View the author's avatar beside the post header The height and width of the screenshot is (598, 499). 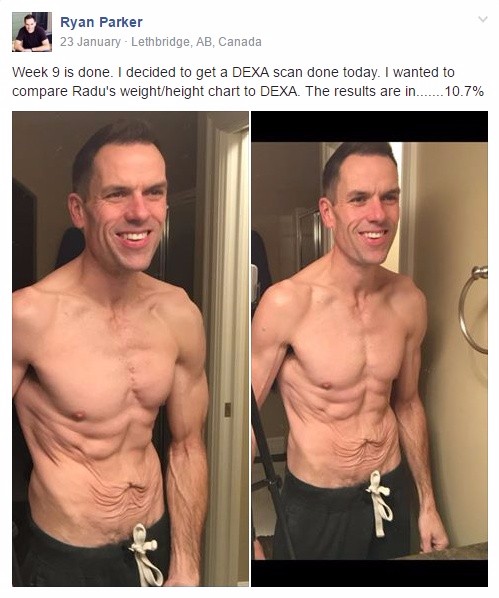click(32, 32)
